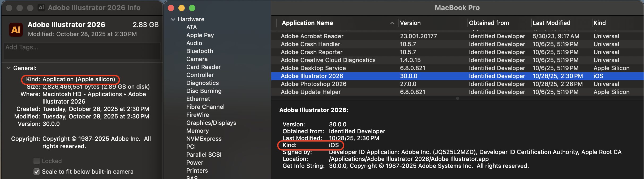The image size is (644, 179).
Task: Select the Adobe Acrobat Reader row
Action: [312, 36]
